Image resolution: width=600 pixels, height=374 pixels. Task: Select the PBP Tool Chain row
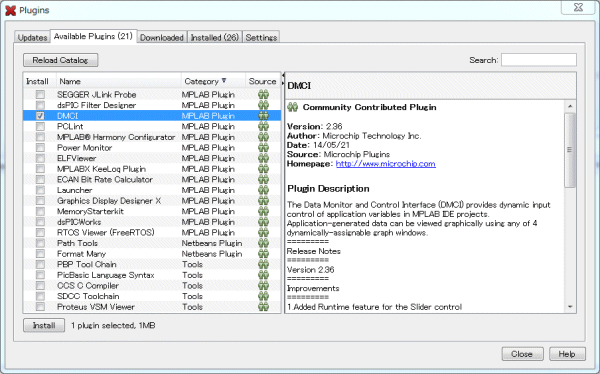(x=152, y=264)
